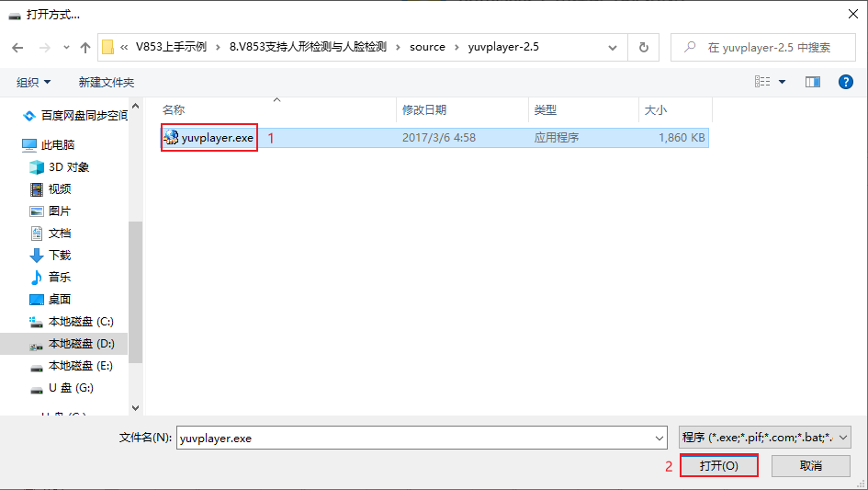The height and width of the screenshot is (490, 868).
Task: Select yuvplayer-2.5 breadcrumb segment
Action: pos(503,47)
